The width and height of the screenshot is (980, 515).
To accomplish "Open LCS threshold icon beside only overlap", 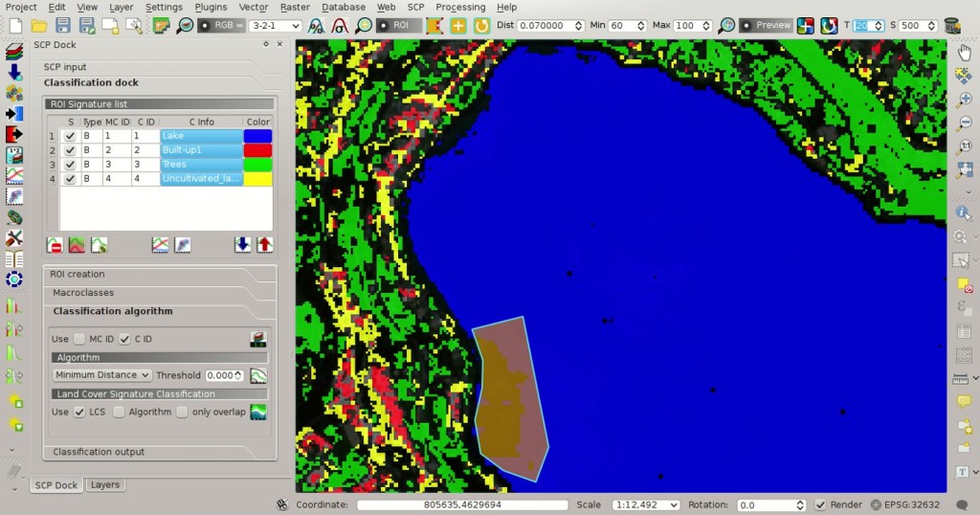I will [x=258, y=412].
